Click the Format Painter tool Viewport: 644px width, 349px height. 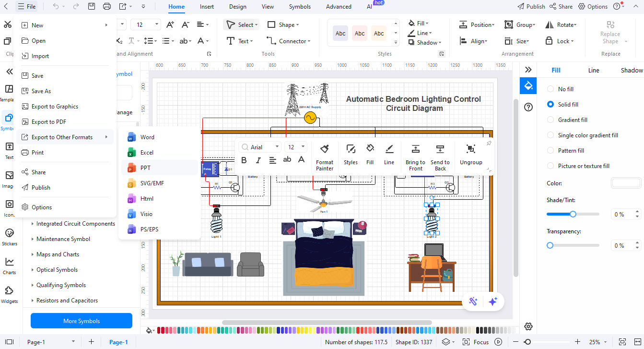(325, 157)
